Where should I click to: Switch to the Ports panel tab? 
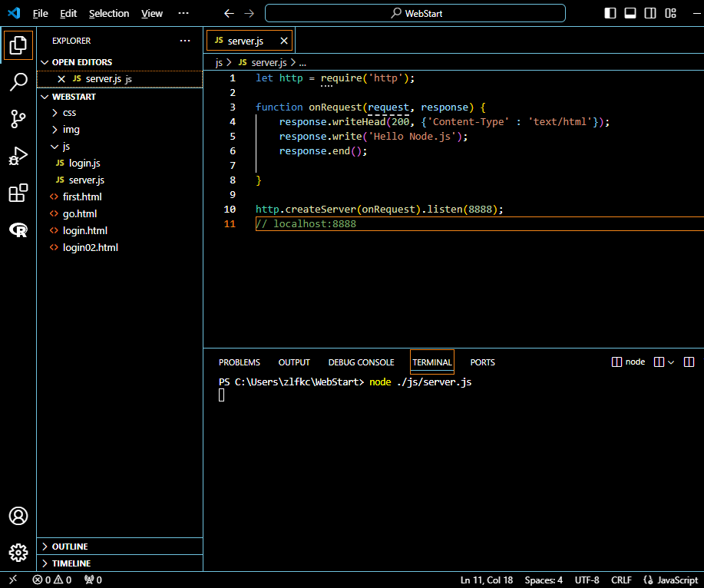pos(483,362)
